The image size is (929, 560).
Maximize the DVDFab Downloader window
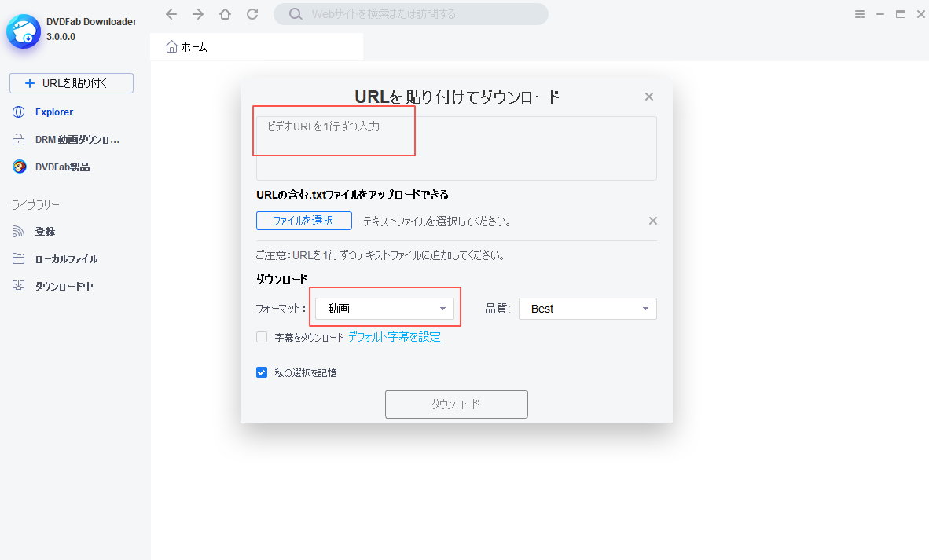pos(901,14)
